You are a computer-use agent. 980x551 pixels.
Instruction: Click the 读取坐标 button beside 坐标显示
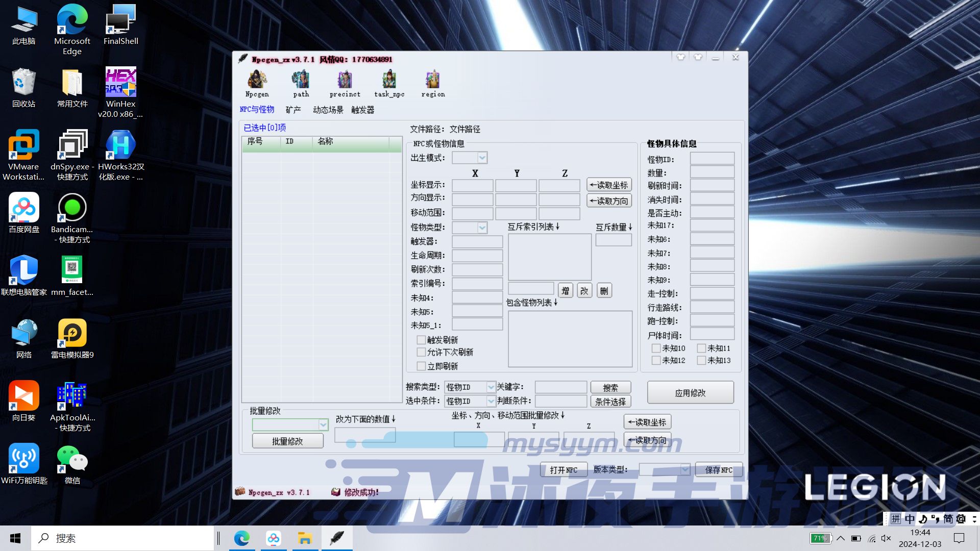pyautogui.click(x=609, y=185)
